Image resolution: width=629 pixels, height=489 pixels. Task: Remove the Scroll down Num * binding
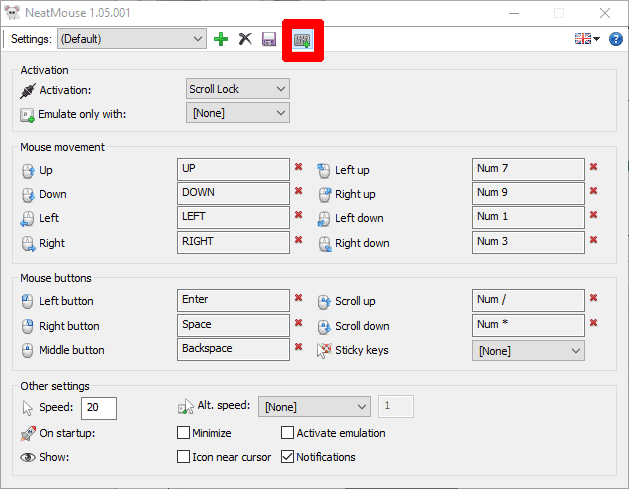pyautogui.click(x=593, y=323)
